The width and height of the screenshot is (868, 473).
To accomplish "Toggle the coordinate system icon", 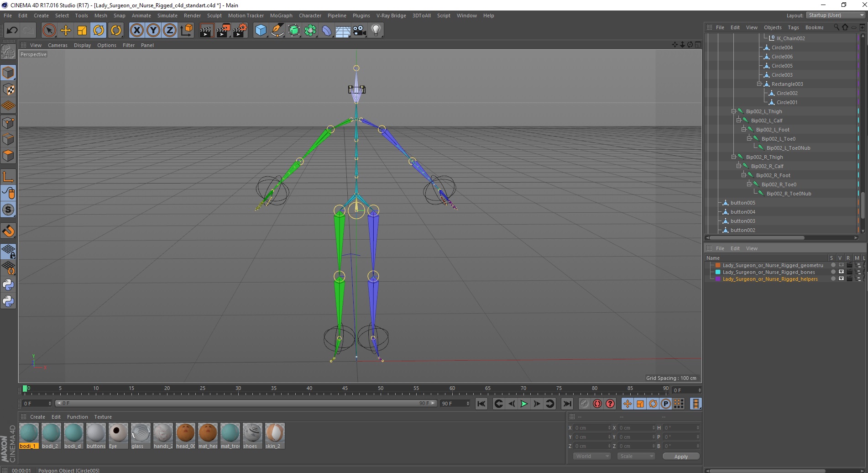I will pyautogui.click(x=186, y=31).
